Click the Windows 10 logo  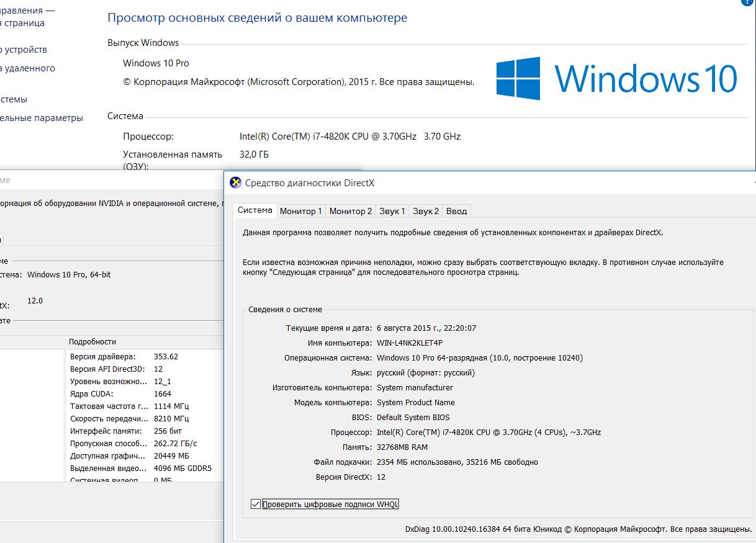617,79
